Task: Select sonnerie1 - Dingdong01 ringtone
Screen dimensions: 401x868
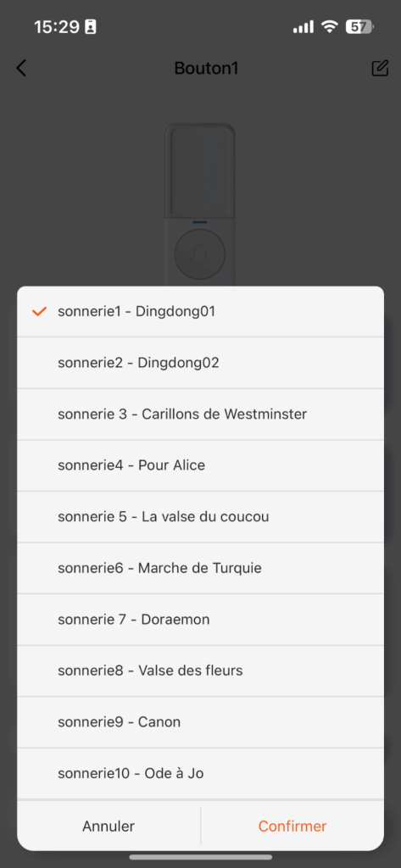Action: pos(200,312)
